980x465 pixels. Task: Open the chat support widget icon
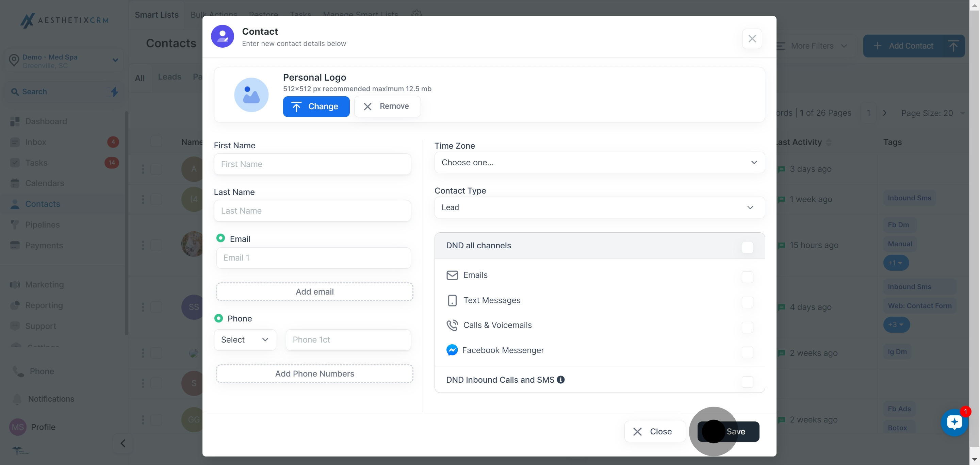(954, 422)
